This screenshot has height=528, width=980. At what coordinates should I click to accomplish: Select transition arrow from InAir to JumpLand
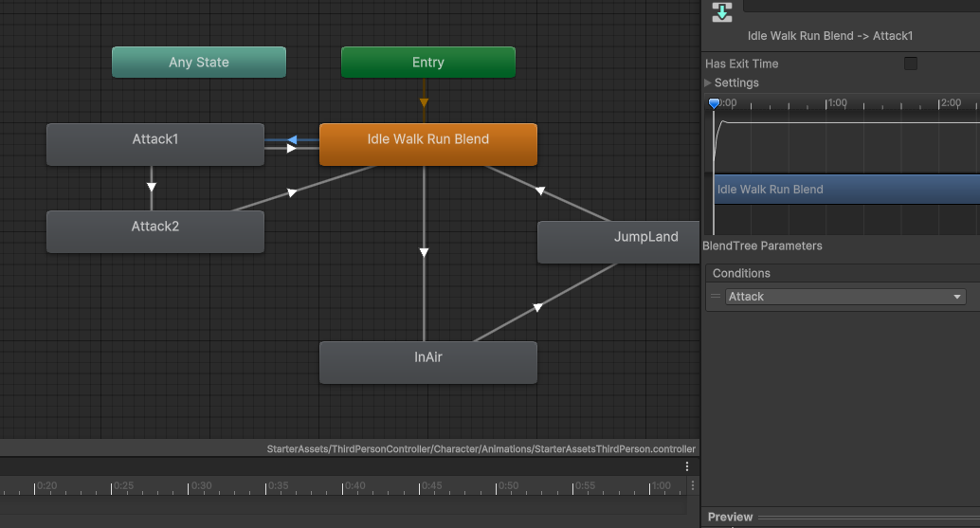point(537,307)
